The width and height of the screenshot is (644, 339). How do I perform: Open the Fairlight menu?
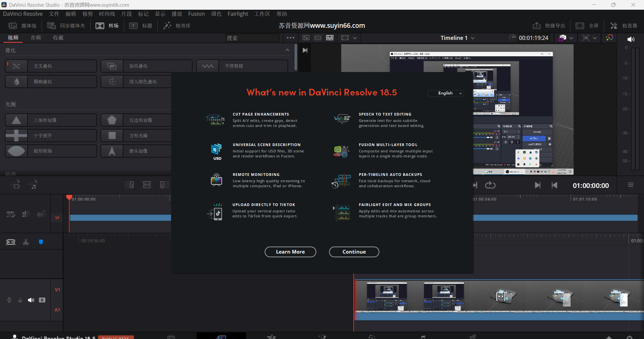237,14
